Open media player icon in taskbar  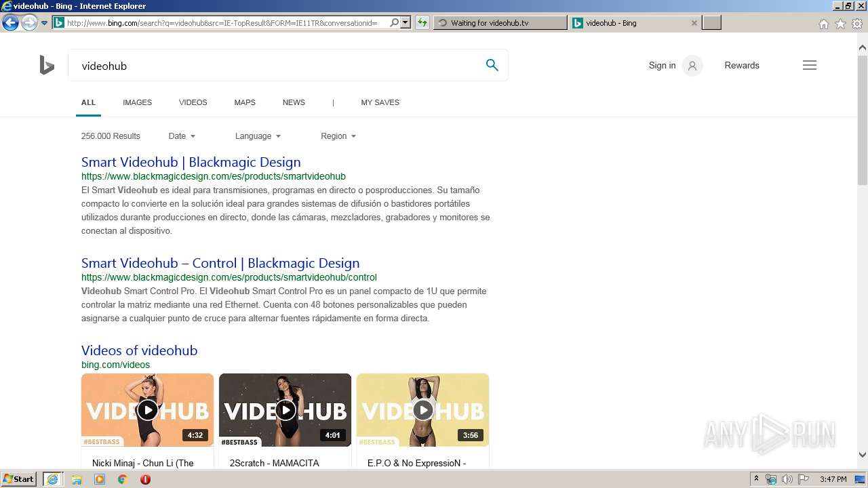(x=100, y=479)
